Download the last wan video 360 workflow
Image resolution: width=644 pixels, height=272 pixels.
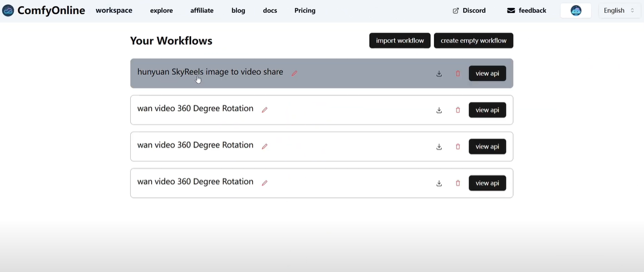tap(439, 183)
